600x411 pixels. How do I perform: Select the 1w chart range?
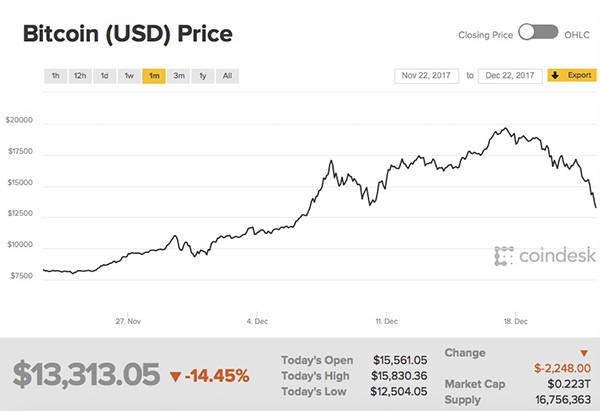[129, 75]
